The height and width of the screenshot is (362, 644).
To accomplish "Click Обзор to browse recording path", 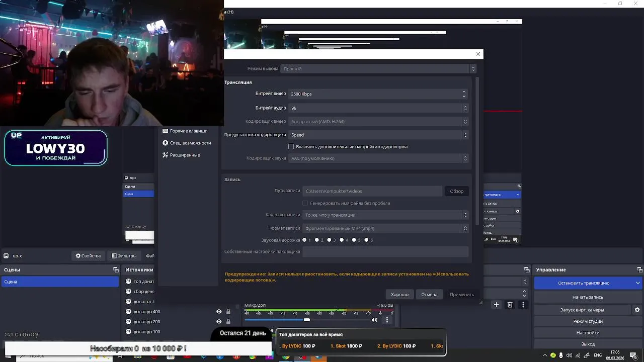I will [x=456, y=191].
